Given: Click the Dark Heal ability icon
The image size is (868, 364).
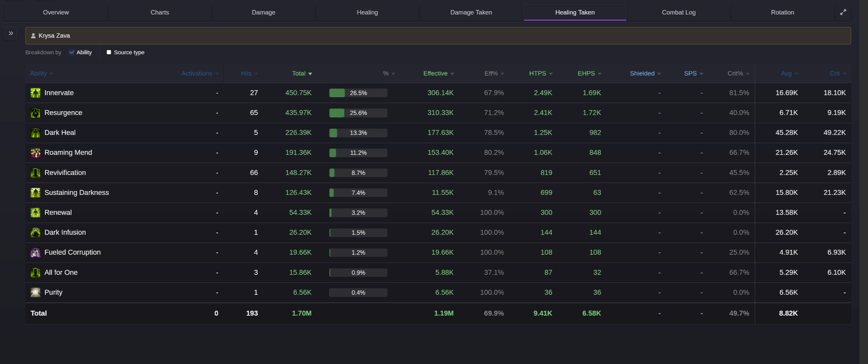Looking at the screenshot, I should click(36, 133).
